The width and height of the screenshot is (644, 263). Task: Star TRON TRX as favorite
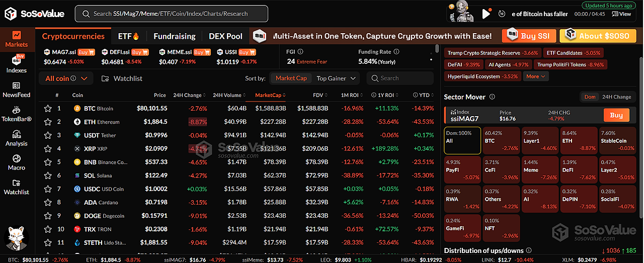48,229
